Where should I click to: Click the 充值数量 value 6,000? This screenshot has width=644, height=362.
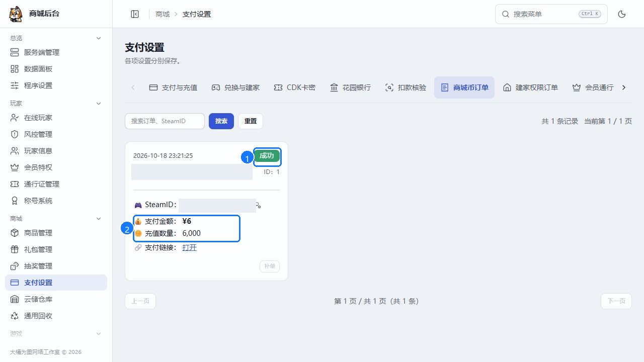point(191,233)
